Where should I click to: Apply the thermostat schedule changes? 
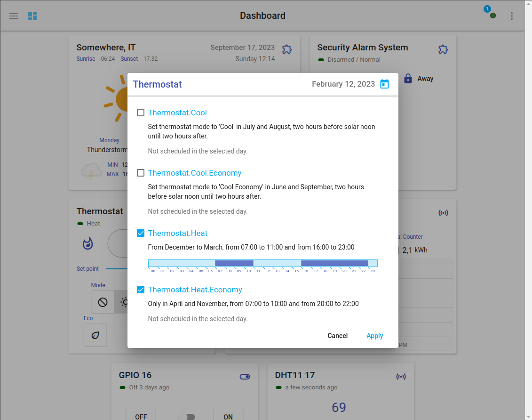[374, 336]
